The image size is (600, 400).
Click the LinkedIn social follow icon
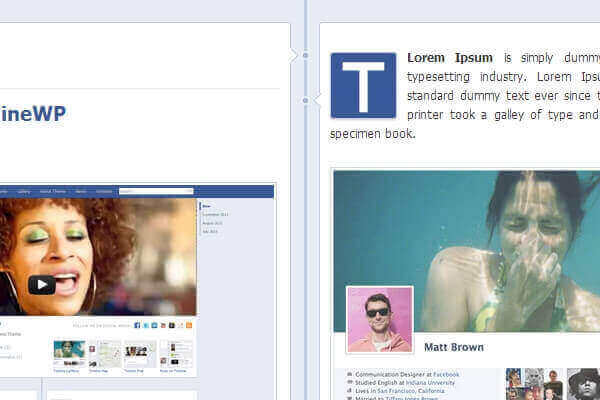coord(154,325)
